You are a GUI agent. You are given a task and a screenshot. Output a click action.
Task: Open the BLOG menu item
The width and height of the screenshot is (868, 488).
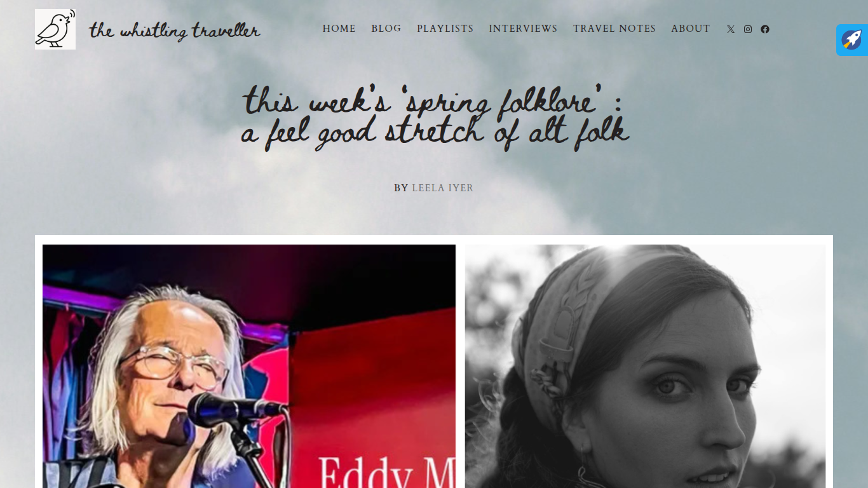tap(386, 29)
